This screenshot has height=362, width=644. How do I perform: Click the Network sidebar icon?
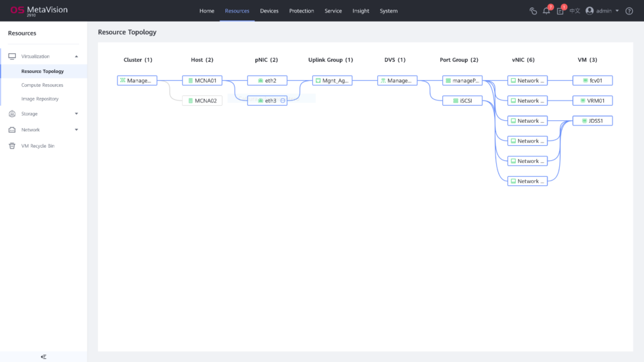tap(12, 129)
